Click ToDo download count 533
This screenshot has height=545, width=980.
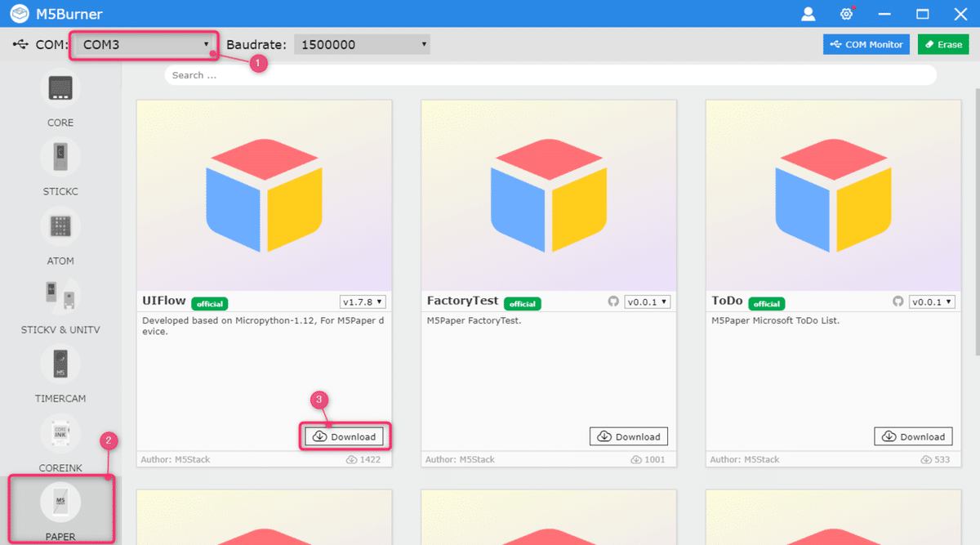point(936,459)
